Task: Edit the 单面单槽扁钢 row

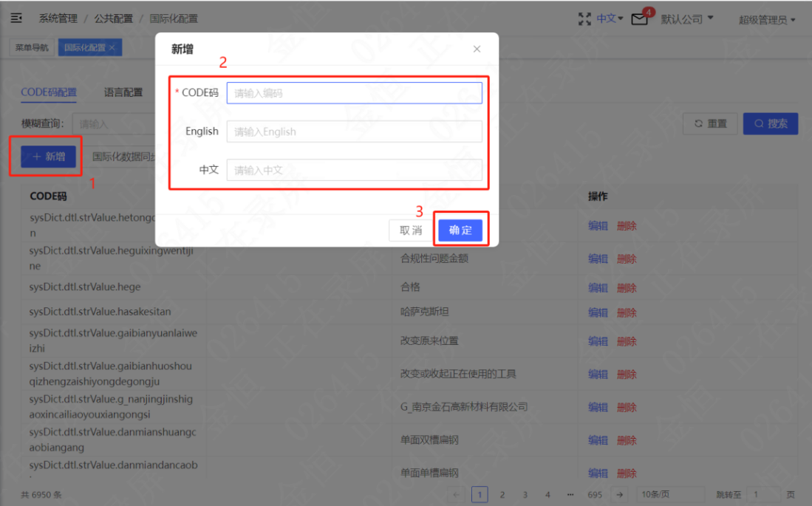Action: click(x=598, y=473)
